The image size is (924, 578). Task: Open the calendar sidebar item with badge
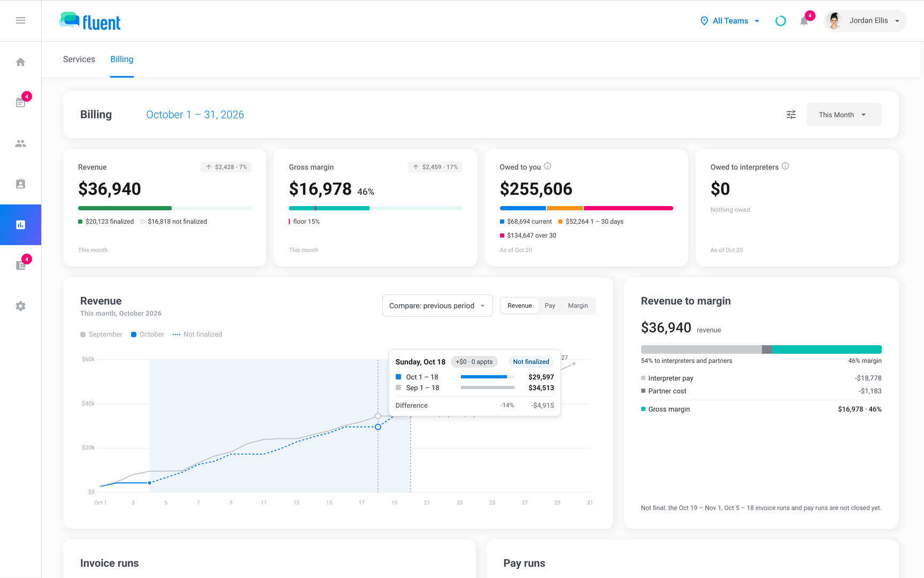[20, 103]
